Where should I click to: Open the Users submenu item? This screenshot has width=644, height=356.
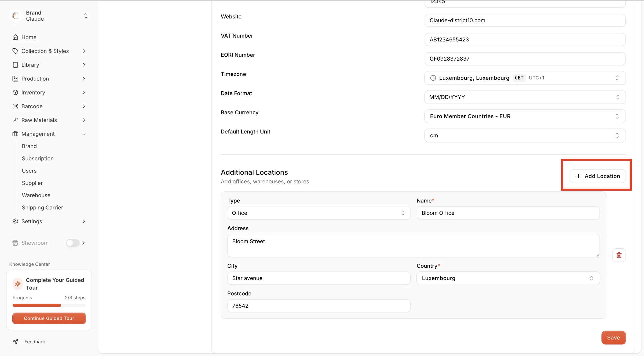pos(29,171)
